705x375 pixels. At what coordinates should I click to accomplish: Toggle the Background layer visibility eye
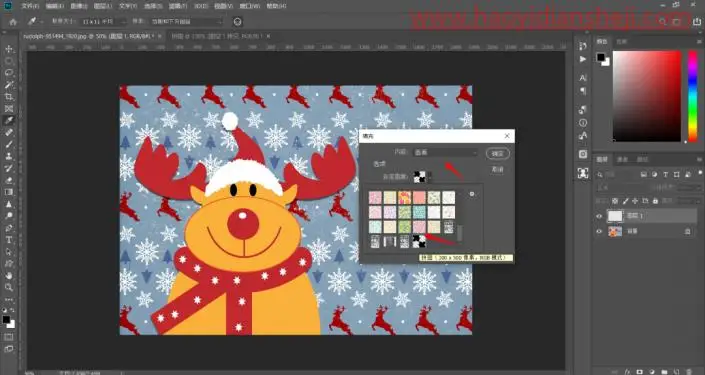tap(599, 231)
